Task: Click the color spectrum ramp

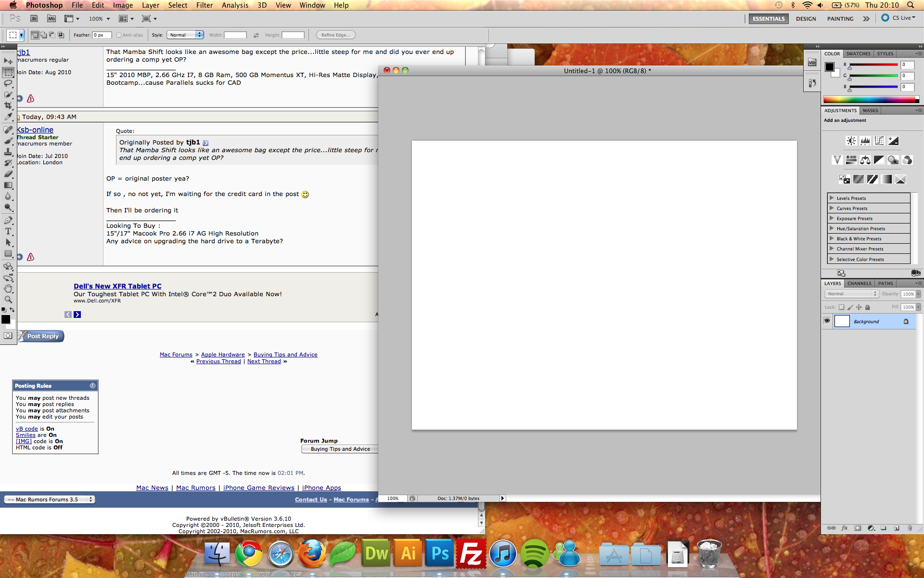Action: [871, 100]
